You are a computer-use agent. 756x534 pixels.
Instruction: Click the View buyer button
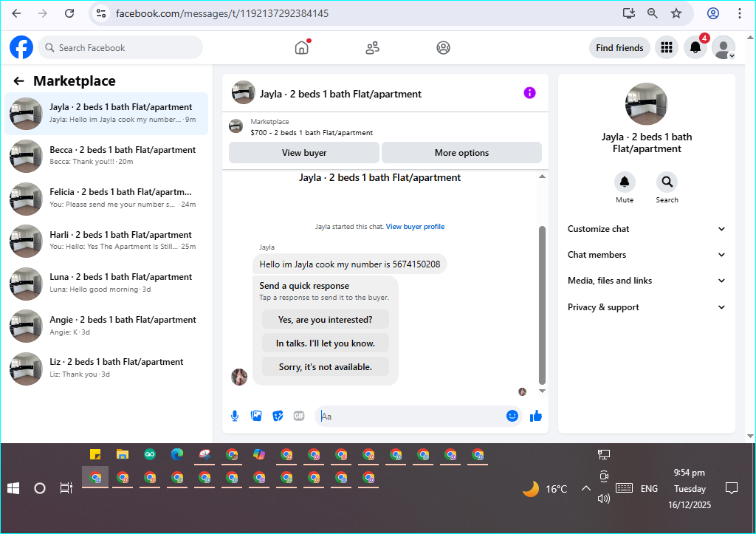pyautogui.click(x=303, y=152)
